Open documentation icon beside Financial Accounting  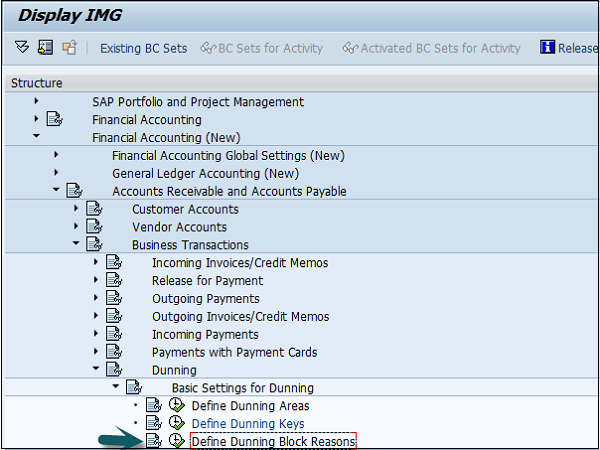54,120
